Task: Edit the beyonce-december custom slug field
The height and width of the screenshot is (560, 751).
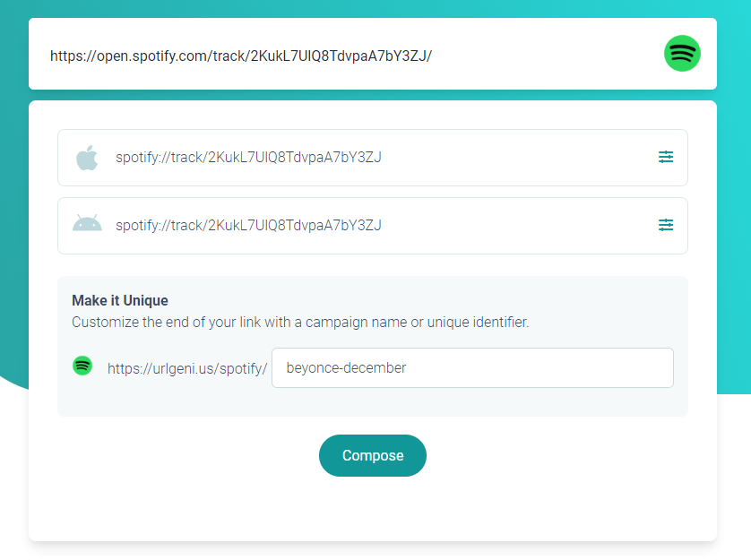Action: click(x=472, y=368)
